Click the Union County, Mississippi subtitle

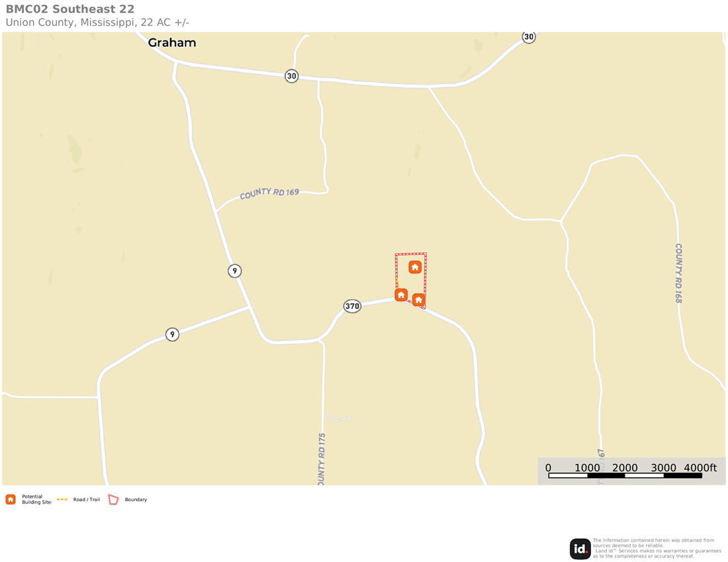pyautogui.click(x=97, y=23)
